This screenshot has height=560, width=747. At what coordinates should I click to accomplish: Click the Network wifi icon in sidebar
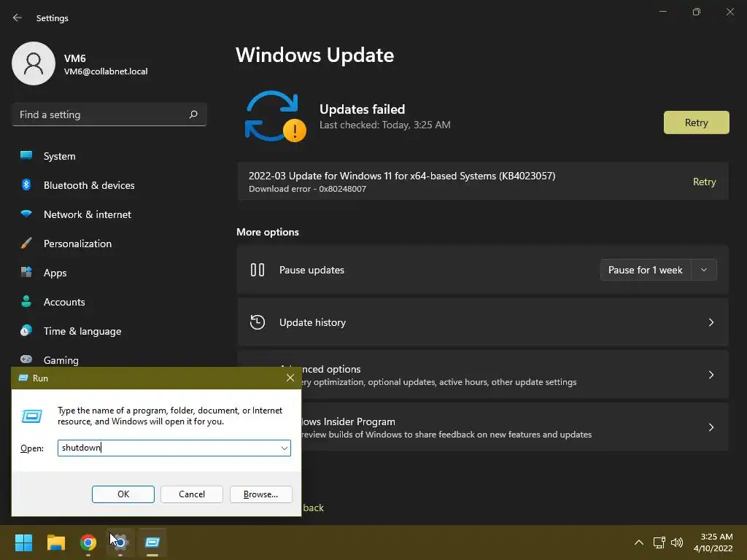click(x=26, y=214)
